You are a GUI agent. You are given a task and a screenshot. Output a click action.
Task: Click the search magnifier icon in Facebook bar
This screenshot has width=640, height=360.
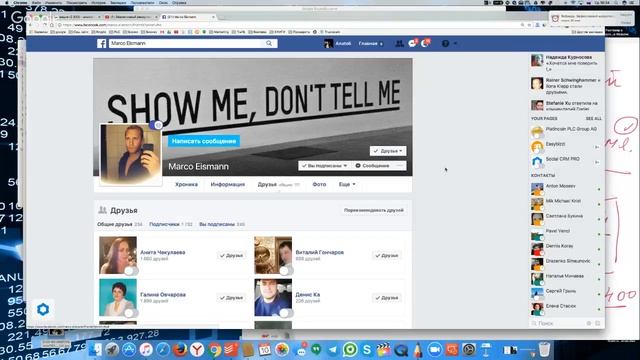click(x=269, y=43)
